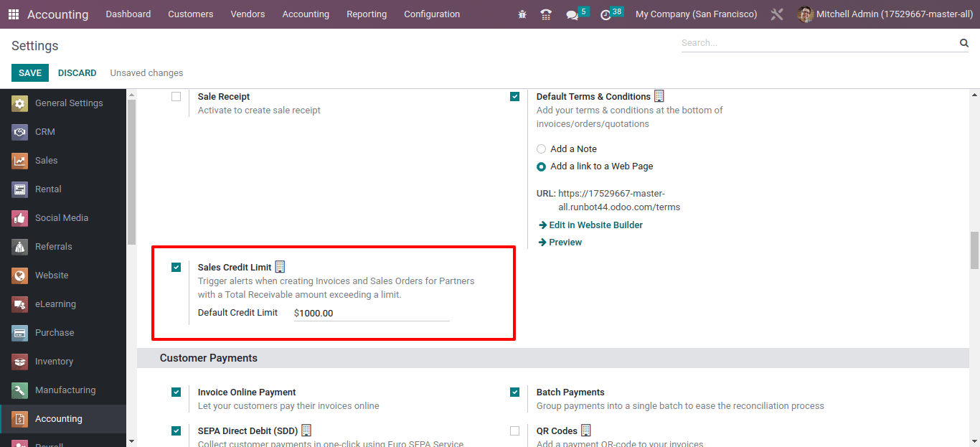Uncheck Invoice Online Payment checkbox
The width and height of the screenshot is (980, 447).
pyautogui.click(x=176, y=392)
